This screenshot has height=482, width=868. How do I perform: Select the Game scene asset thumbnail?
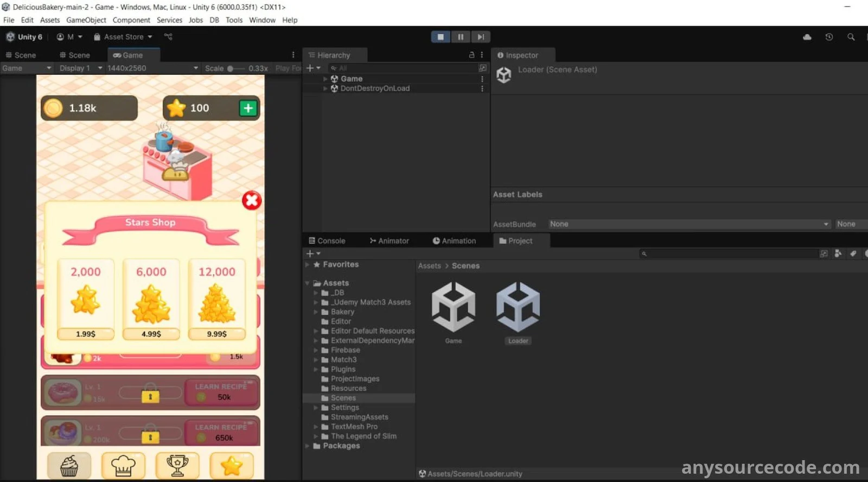[454, 307]
